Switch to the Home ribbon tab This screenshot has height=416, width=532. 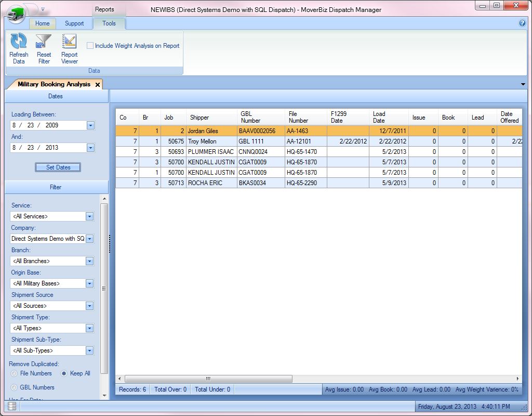coord(42,23)
